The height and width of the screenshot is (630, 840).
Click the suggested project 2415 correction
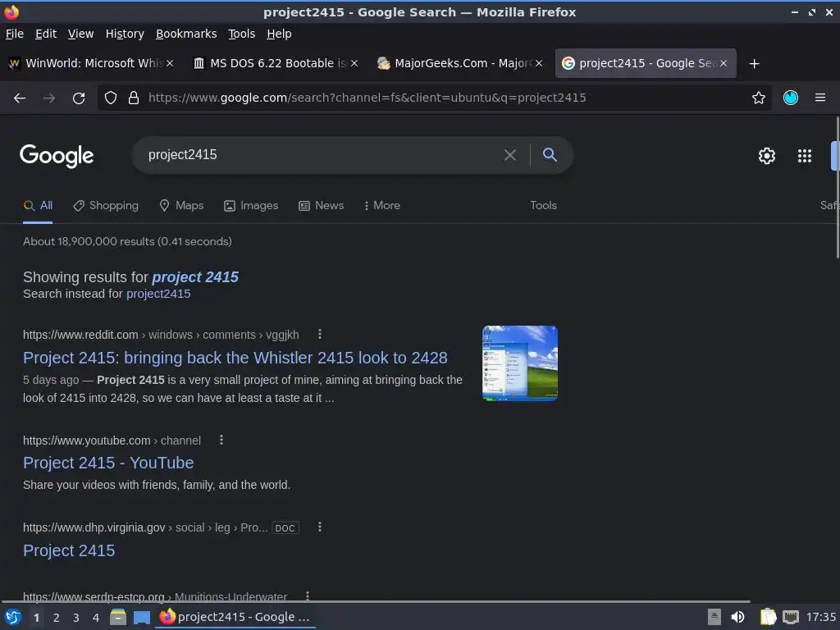click(x=195, y=277)
